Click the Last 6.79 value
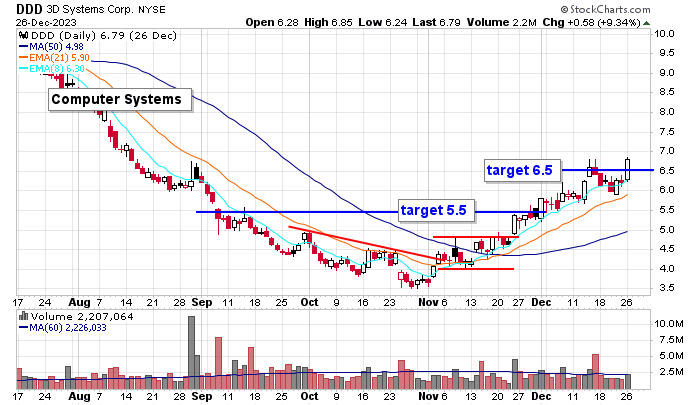This screenshot has width=700, height=405. pos(436,22)
